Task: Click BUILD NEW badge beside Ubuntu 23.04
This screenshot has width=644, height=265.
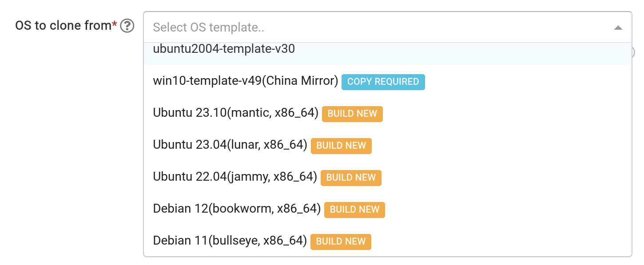Action: (341, 146)
